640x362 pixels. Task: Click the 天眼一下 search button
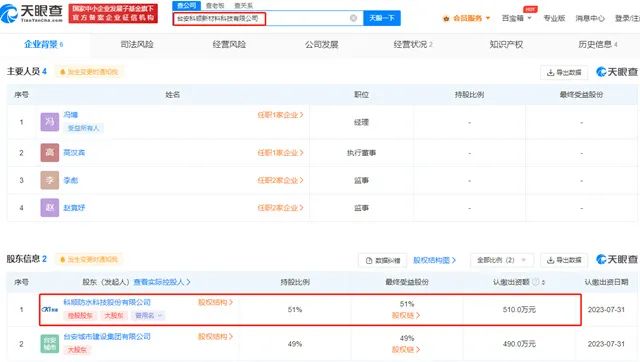(382, 18)
